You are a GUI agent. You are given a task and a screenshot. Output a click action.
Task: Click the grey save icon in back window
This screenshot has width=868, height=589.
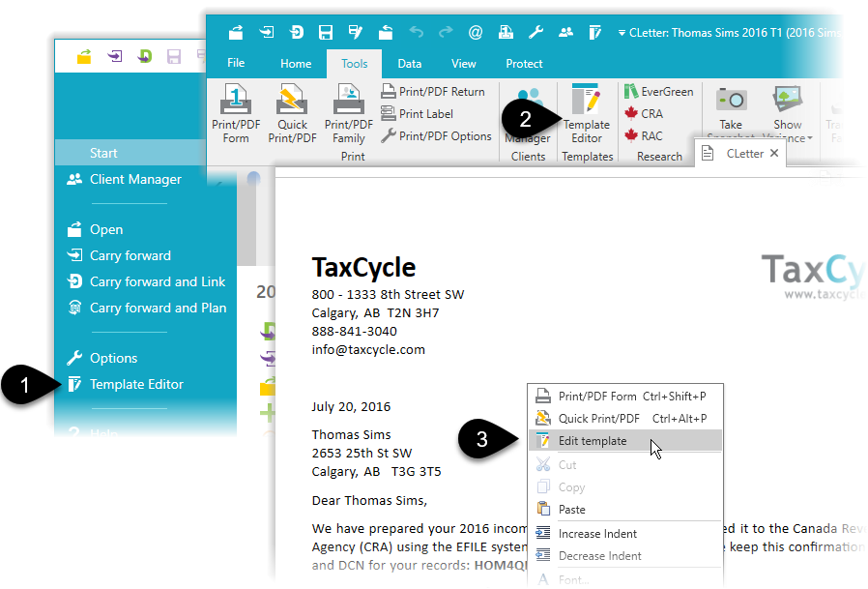click(174, 56)
